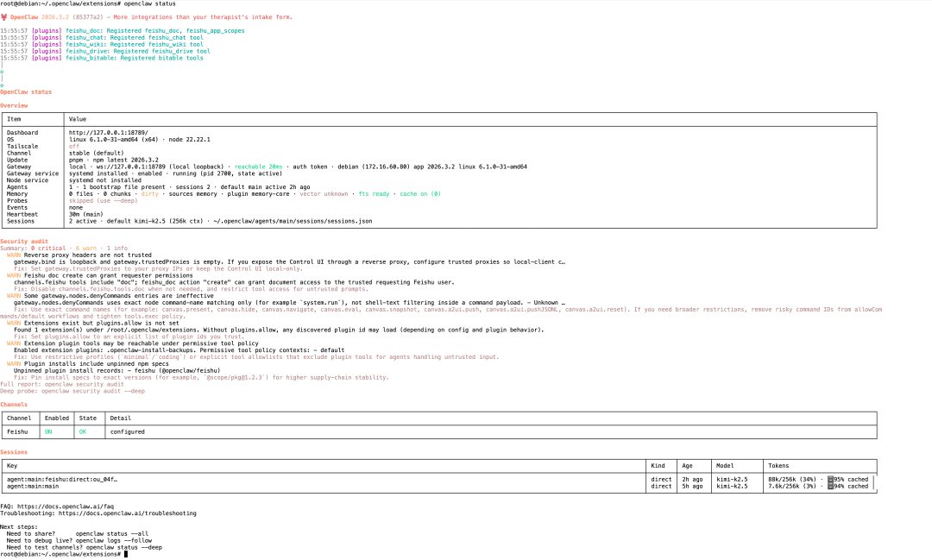The height and width of the screenshot is (560, 932).
Task: Click the Node service value 'systemd not installed'
Action: click(x=105, y=180)
